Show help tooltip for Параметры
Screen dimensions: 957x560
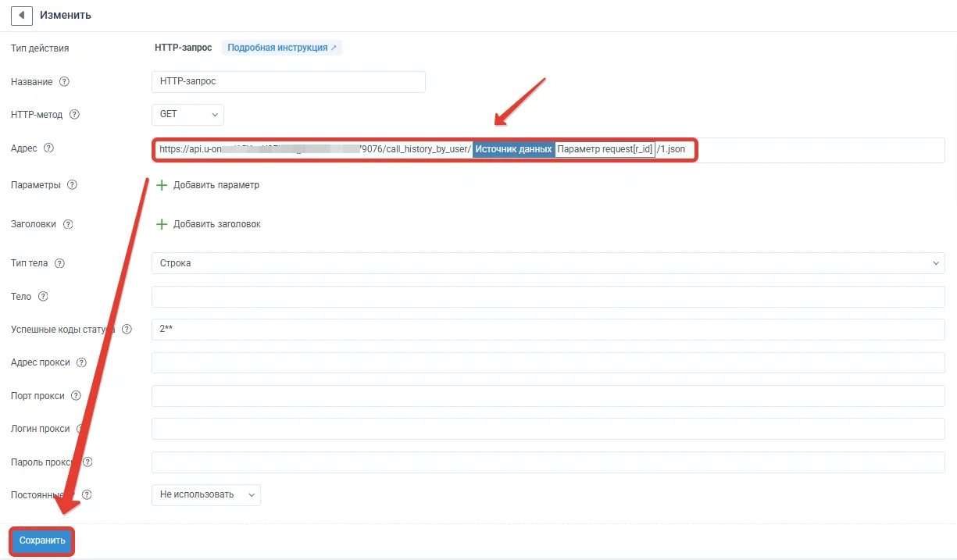click(x=73, y=185)
